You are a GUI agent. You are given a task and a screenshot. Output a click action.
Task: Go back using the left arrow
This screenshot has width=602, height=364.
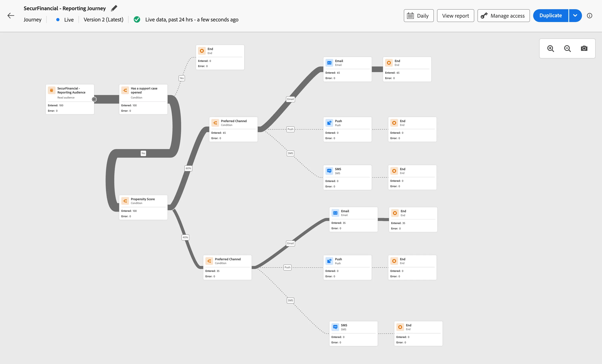[x=11, y=16]
